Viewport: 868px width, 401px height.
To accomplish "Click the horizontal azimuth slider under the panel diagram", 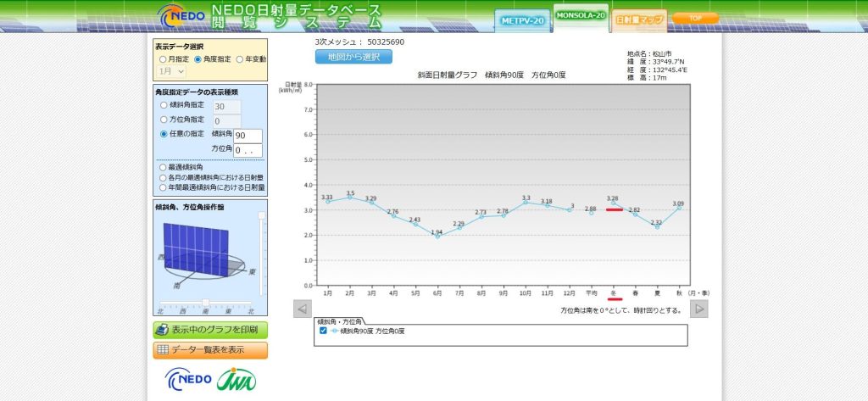I will (205, 303).
